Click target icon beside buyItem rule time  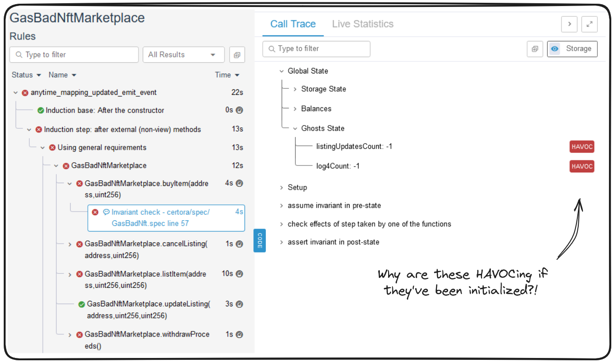point(239,183)
